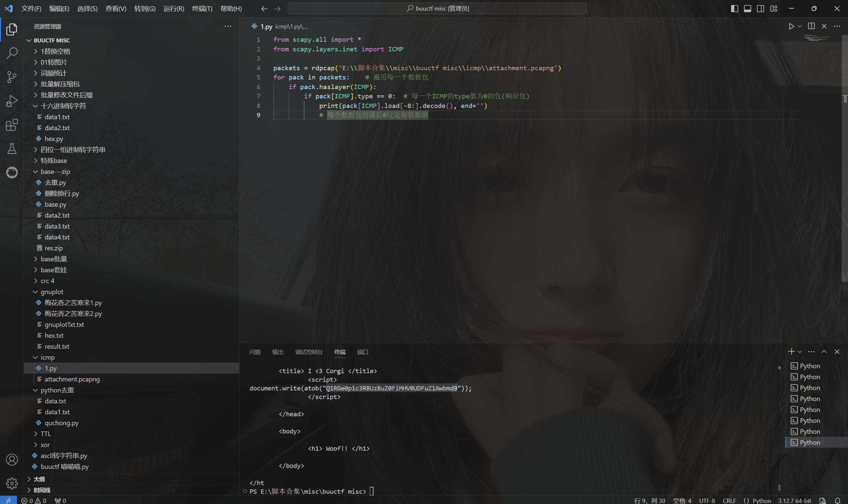Open attachment.pcapng in the icmp folder

pos(131,379)
